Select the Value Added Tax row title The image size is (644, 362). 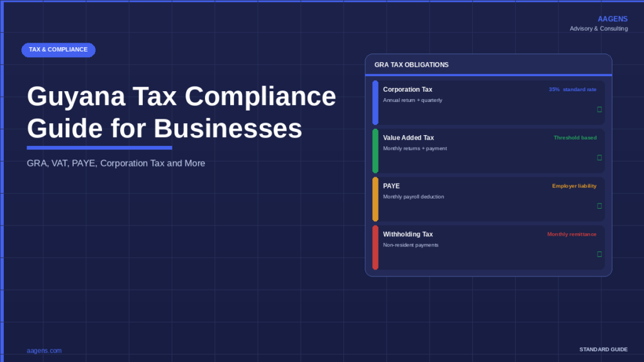pos(408,138)
